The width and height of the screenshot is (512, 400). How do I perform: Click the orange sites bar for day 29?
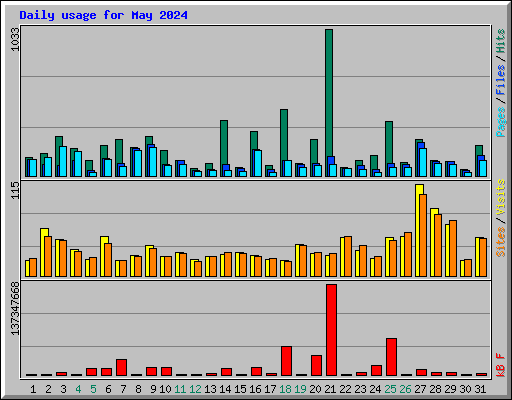click(x=453, y=248)
